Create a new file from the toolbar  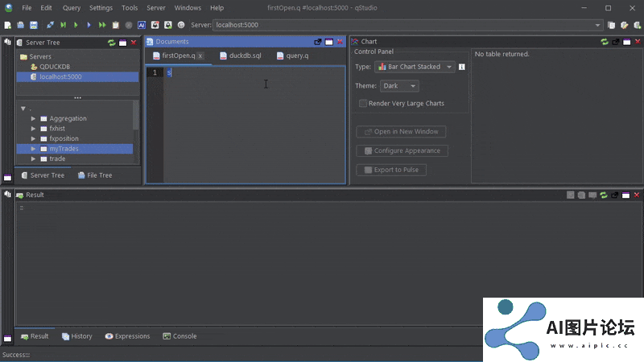pos(7,25)
